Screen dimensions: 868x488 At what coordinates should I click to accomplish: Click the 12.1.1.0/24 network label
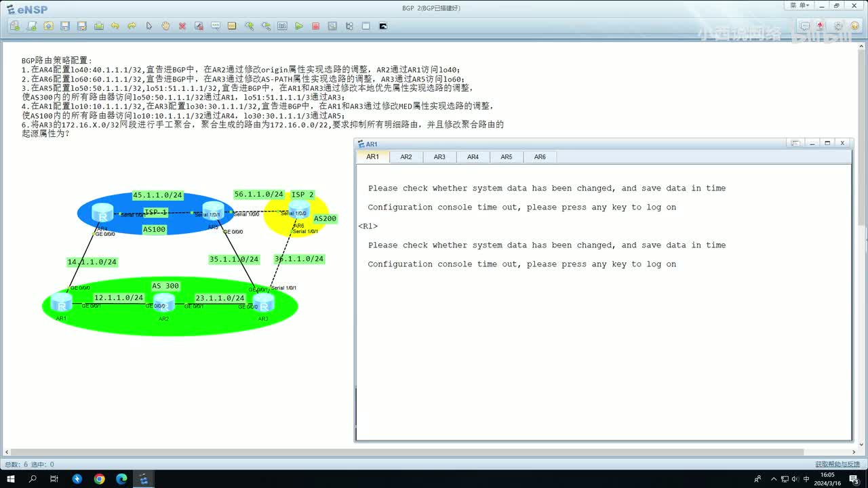(x=119, y=298)
